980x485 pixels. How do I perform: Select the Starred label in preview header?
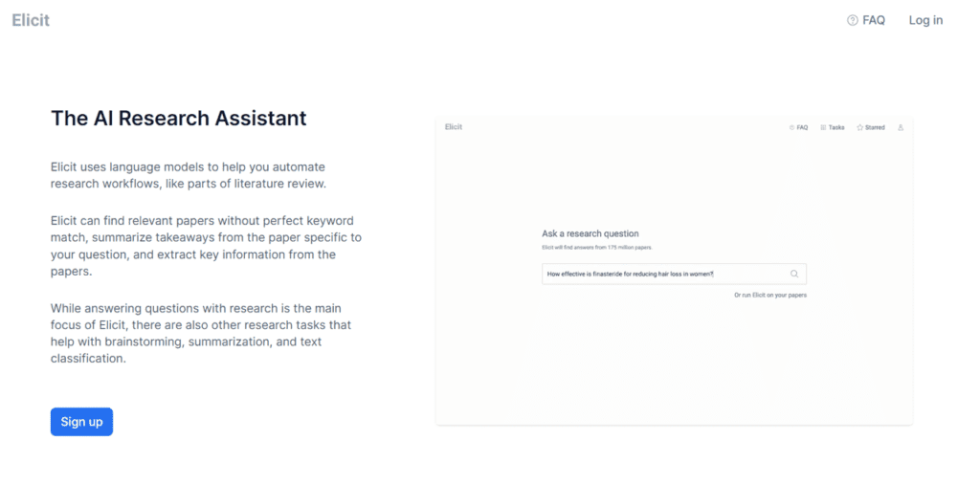[875, 127]
